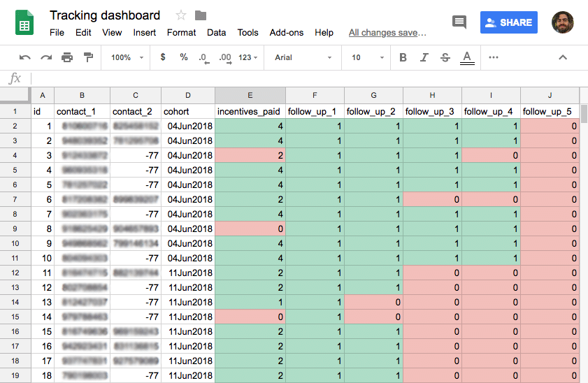
Task: Click follow_up_4 cell 0 in row 4
Action: (x=492, y=156)
